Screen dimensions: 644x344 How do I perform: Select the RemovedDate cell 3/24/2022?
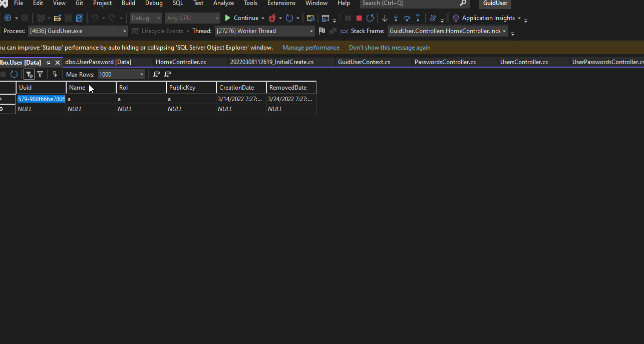point(291,99)
